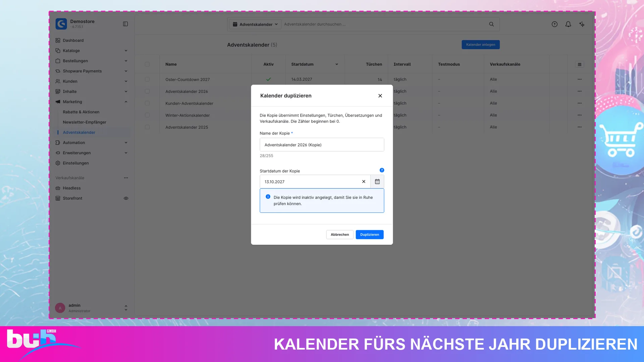Click the Abbrechen button
The width and height of the screenshot is (644, 362).
tap(340, 235)
